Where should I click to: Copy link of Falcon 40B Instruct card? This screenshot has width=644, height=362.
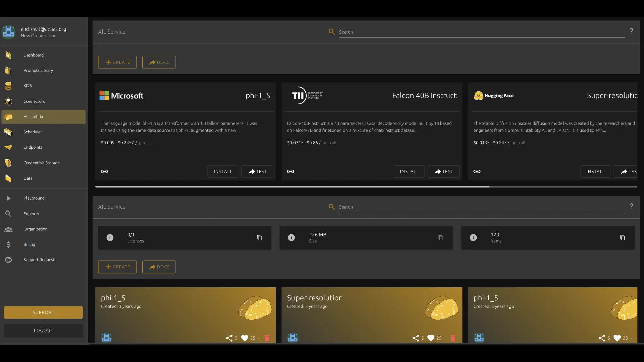click(291, 171)
